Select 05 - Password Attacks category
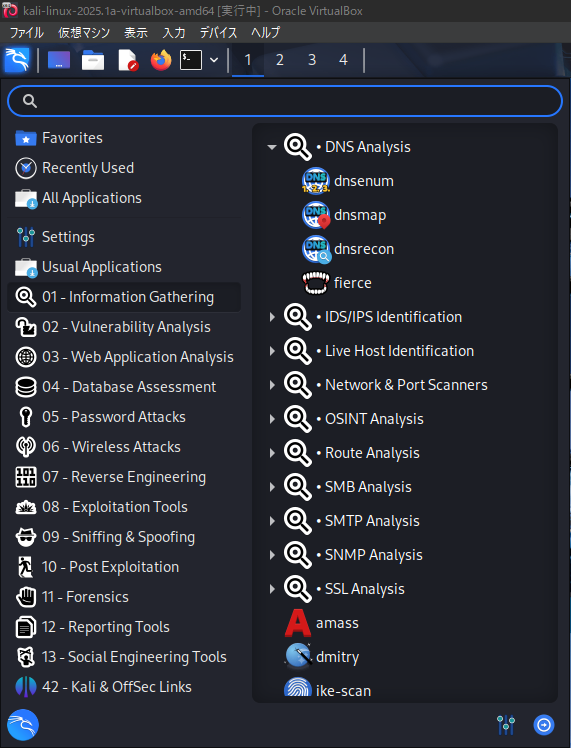 [x=124, y=417]
